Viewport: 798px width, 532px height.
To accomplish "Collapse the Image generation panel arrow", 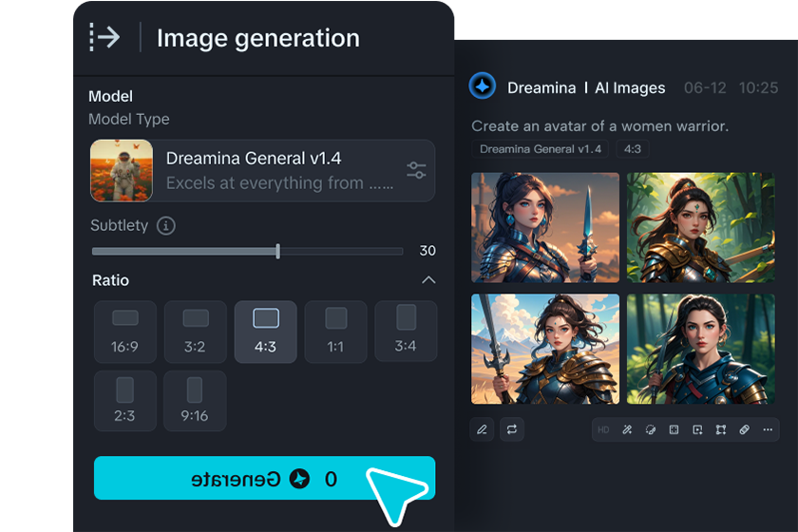I will pyautogui.click(x=104, y=37).
